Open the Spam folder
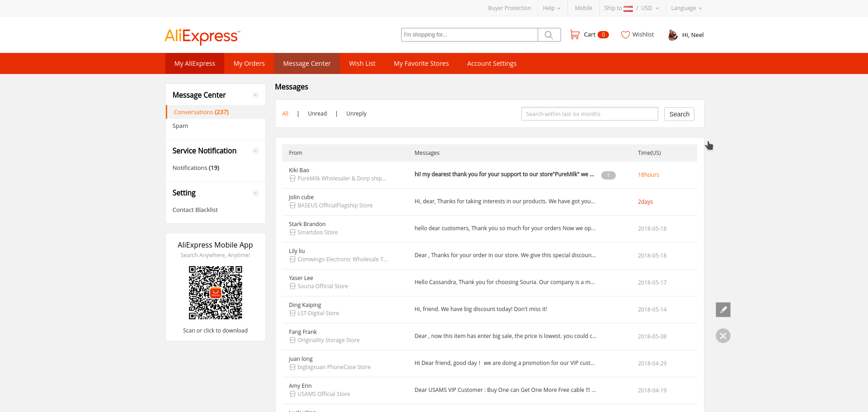The height and width of the screenshot is (412, 868). pos(180,126)
